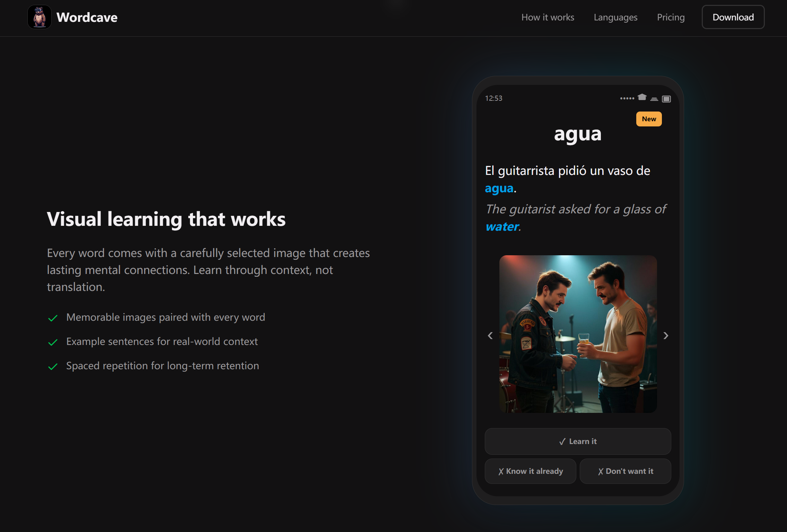Click the guitarist photo thumbnail
This screenshot has height=532, width=787.
click(x=578, y=334)
